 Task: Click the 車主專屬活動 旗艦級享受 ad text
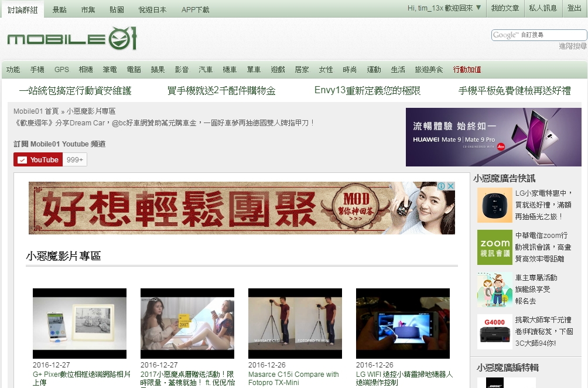pyautogui.click(x=536, y=290)
